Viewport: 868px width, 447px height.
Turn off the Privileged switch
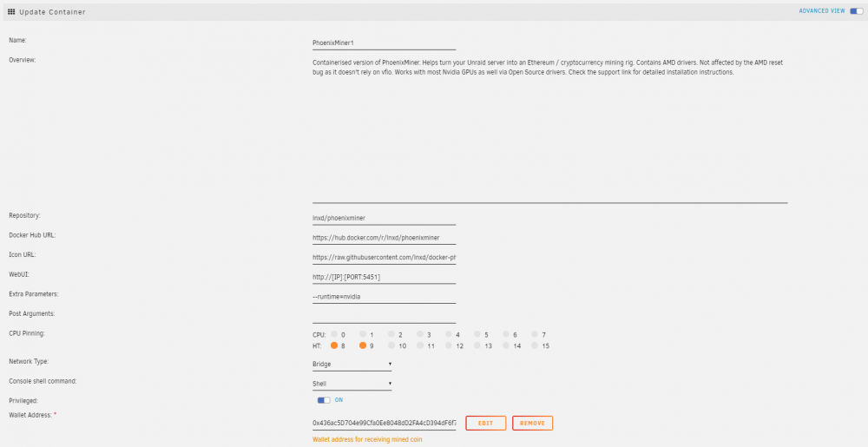pyautogui.click(x=324, y=400)
